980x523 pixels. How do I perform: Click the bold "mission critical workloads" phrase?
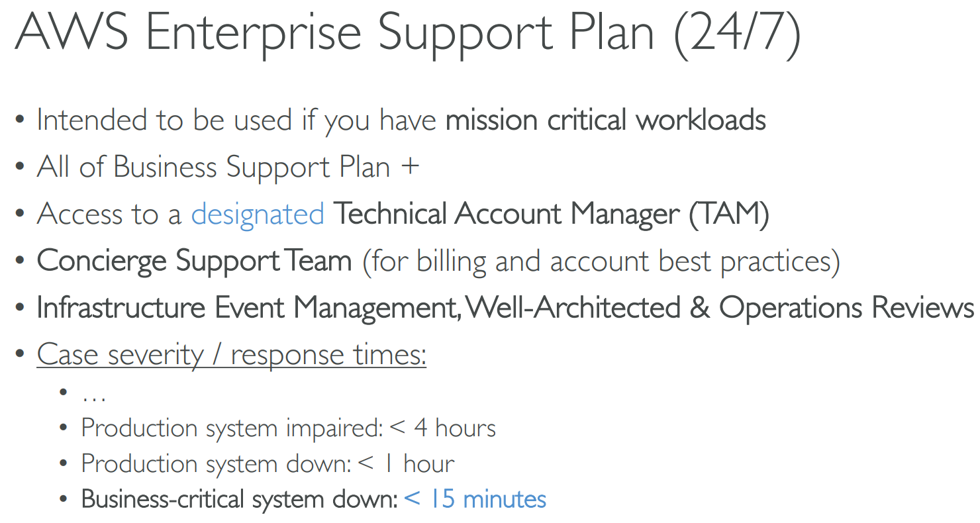click(605, 120)
